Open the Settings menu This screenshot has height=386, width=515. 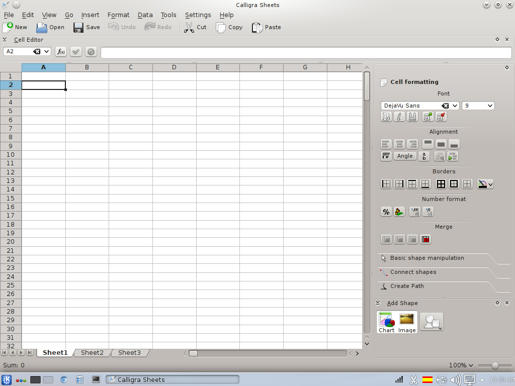click(x=198, y=15)
